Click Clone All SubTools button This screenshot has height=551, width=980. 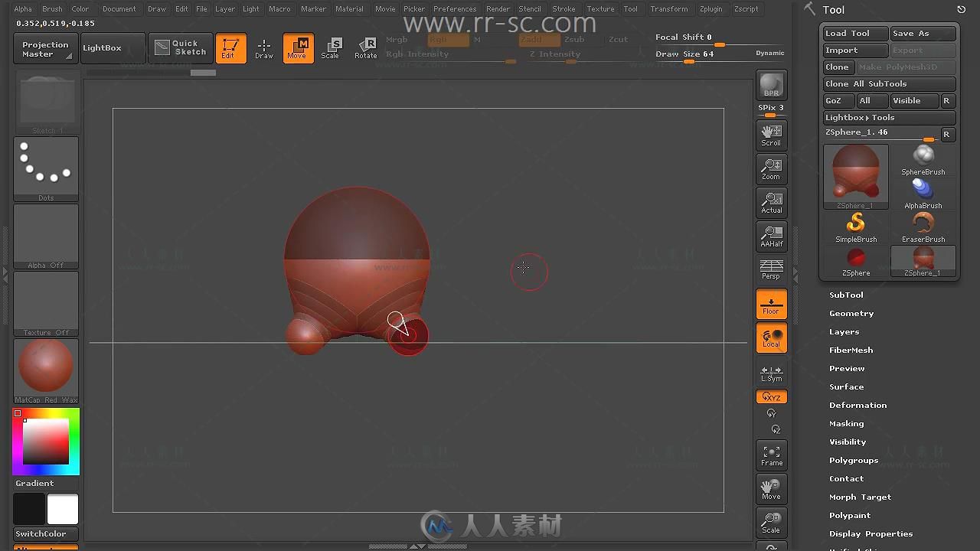[889, 83]
